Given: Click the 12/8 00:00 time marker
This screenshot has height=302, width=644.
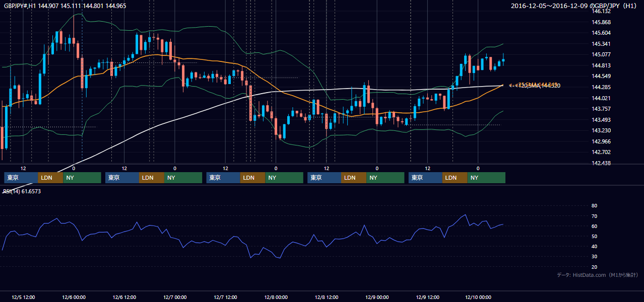Looking at the screenshot, I should point(276,297).
